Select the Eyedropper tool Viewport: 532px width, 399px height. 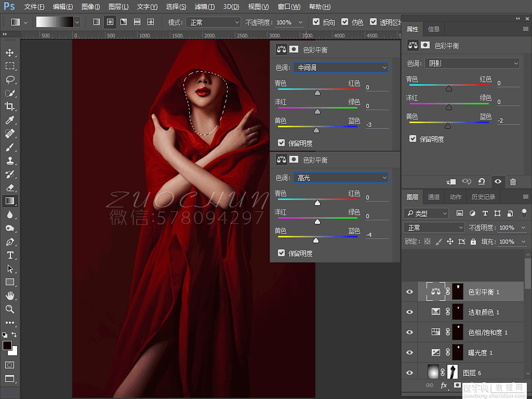pos(9,120)
